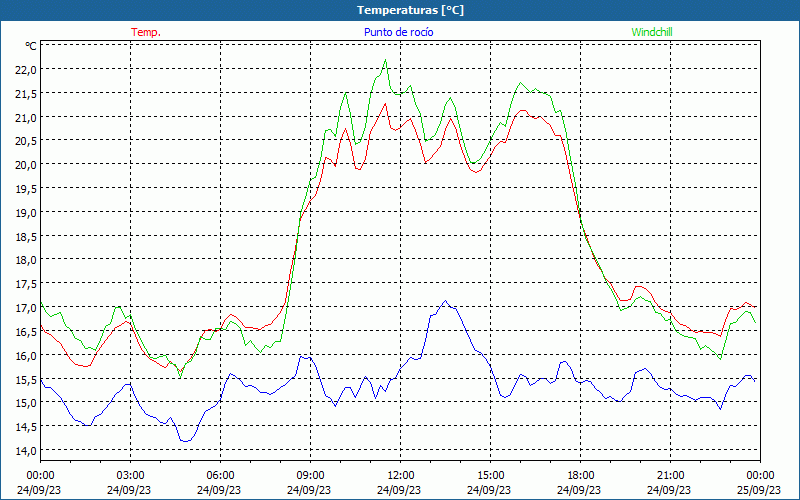
Task: Click the 25/09/23 date label
Action: pos(759,490)
